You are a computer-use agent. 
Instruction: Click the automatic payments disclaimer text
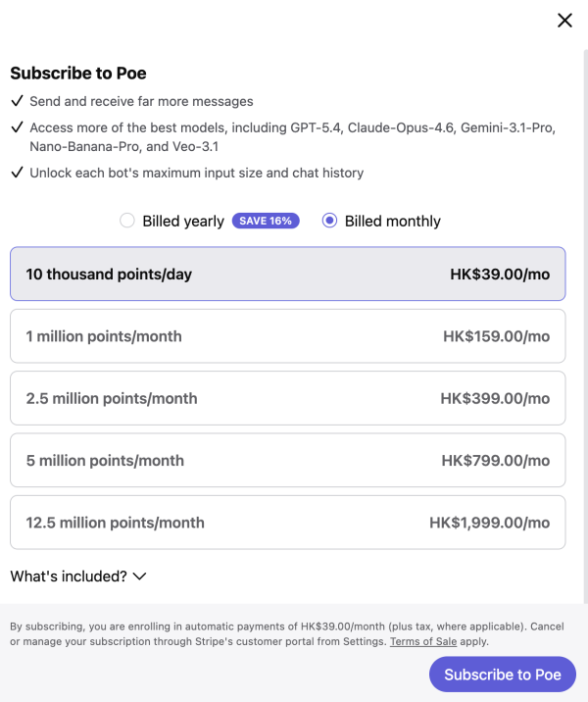245,626
